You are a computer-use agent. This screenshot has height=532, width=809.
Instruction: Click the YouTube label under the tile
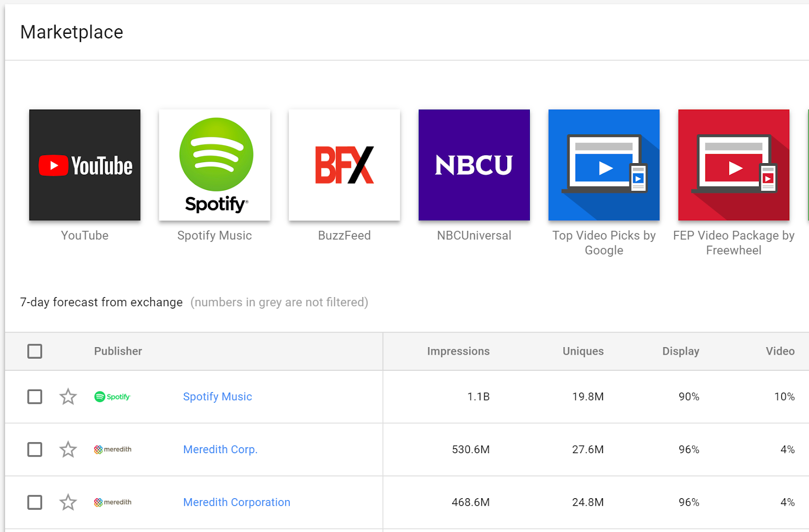click(84, 235)
